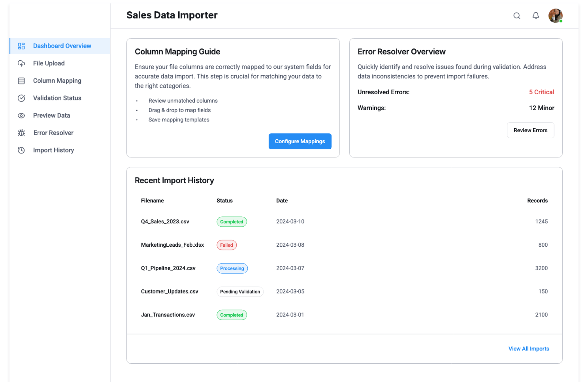This screenshot has height=382, width=588.
Task: Click the user profile avatar
Action: [555, 16]
